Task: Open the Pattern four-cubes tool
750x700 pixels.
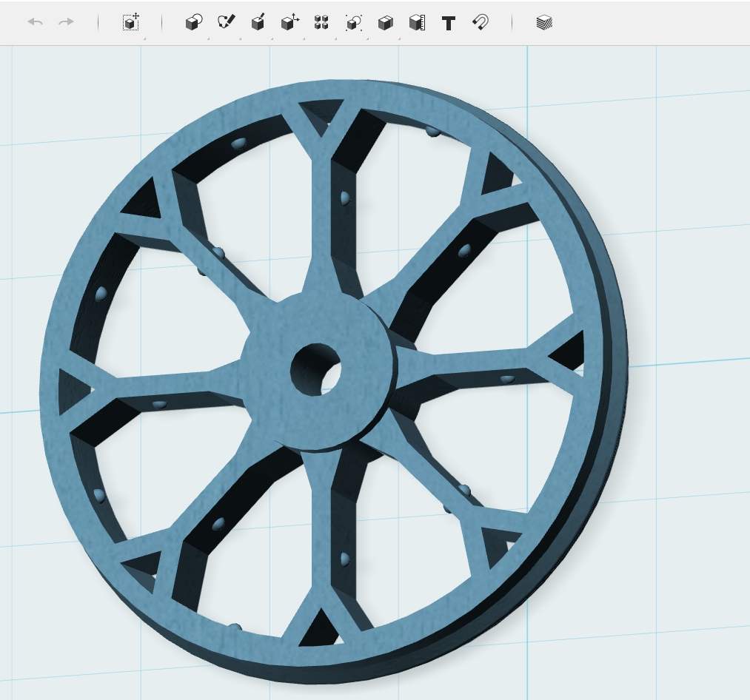Action: click(321, 22)
